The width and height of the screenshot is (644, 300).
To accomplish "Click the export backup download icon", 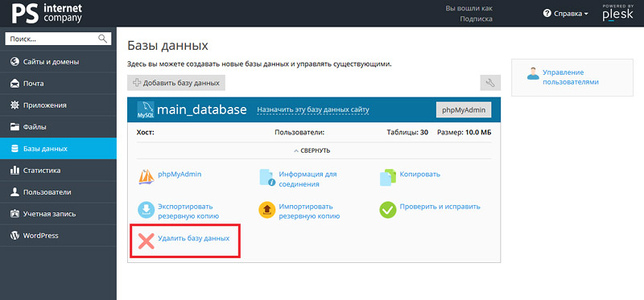I will click(146, 210).
